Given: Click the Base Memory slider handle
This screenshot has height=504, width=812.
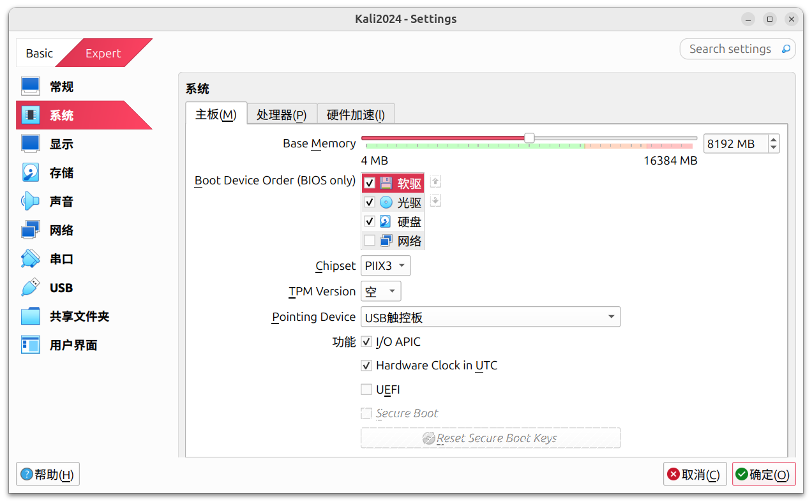Looking at the screenshot, I should tap(529, 138).
